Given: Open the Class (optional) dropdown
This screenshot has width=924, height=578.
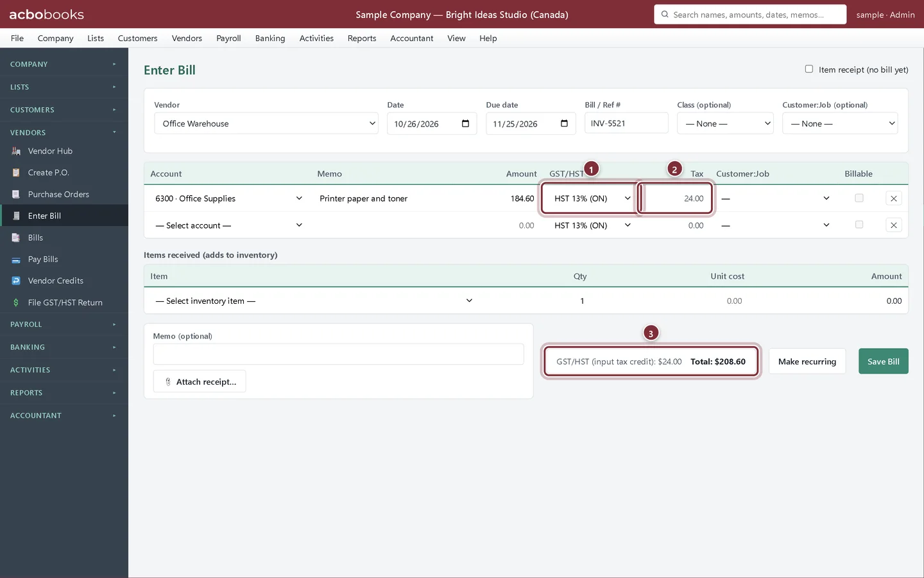Looking at the screenshot, I should 725,123.
